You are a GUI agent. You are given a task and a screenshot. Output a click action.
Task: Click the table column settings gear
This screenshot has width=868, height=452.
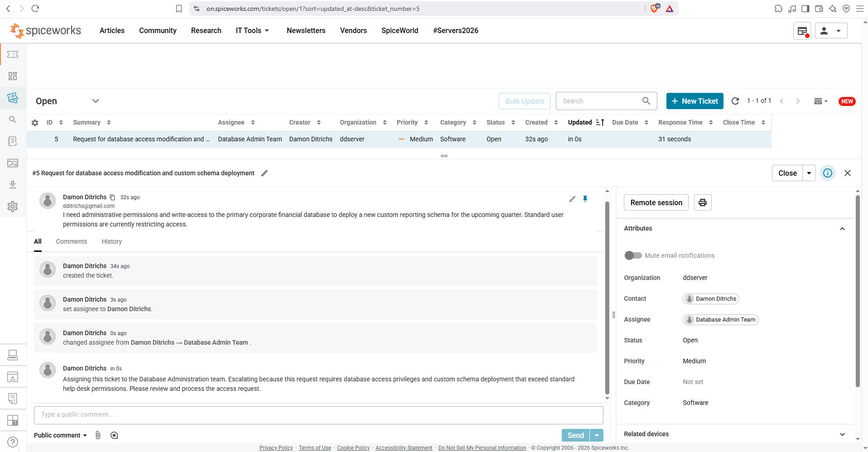35,123
